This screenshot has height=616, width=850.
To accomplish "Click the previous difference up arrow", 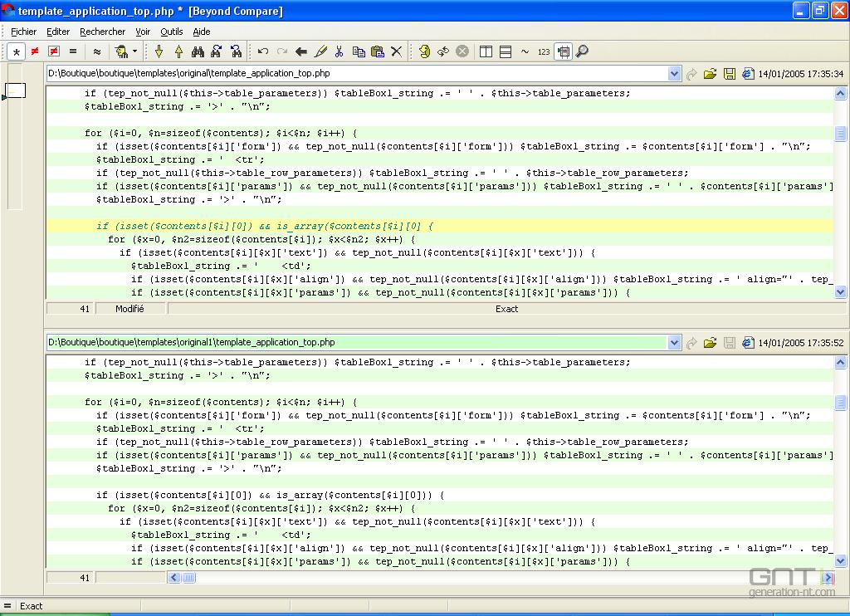I will point(178,51).
